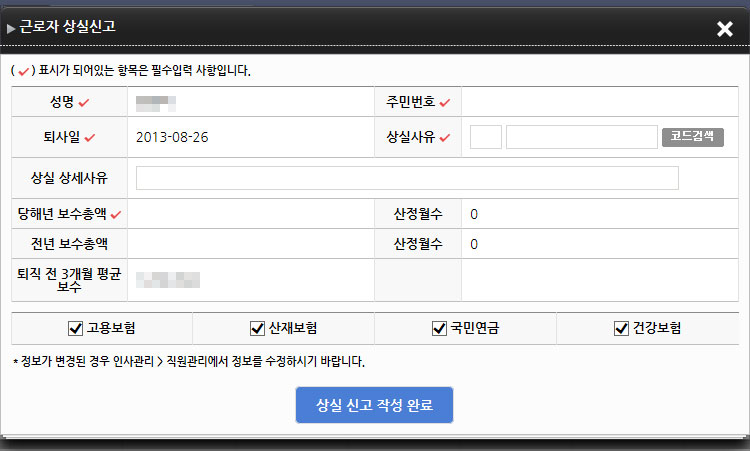The width and height of the screenshot is (750, 451).
Task: Click the 산정월수 value beside 전년 보수총액
Action: point(474,244)
